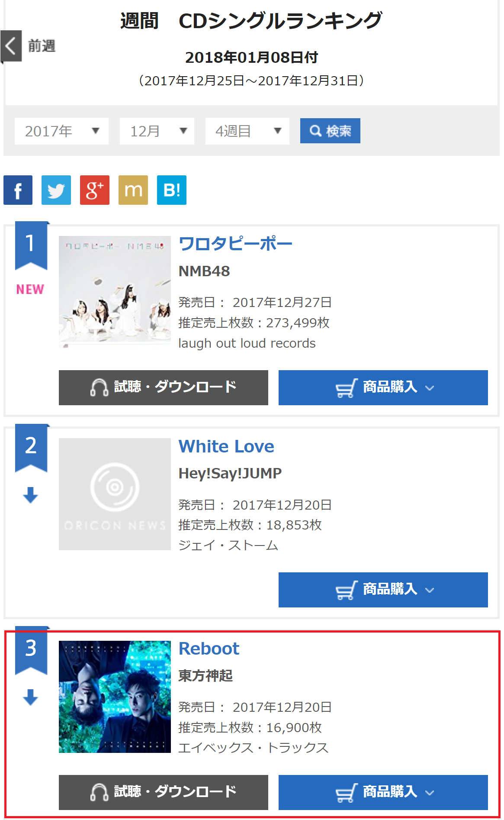
Task: Open the White Love song link
Action: (226, 446)
